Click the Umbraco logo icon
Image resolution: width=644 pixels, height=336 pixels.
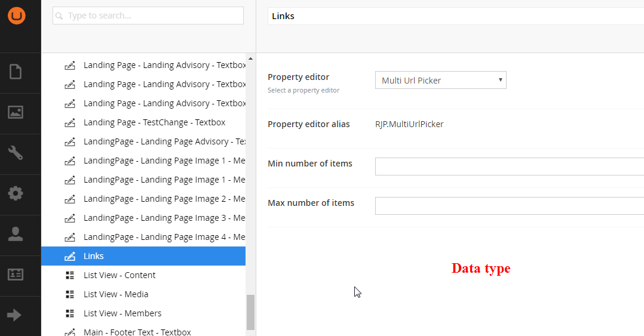tap(17, 16)
